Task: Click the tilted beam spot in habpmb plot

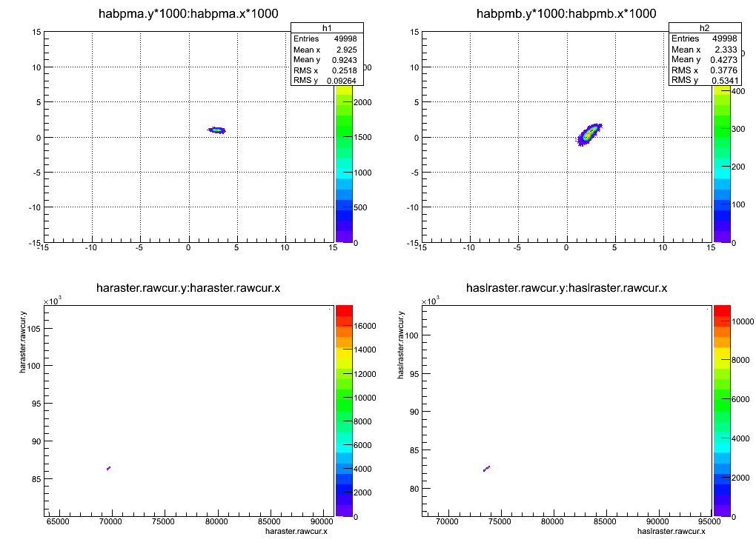Action: click(x=589, y=134)
